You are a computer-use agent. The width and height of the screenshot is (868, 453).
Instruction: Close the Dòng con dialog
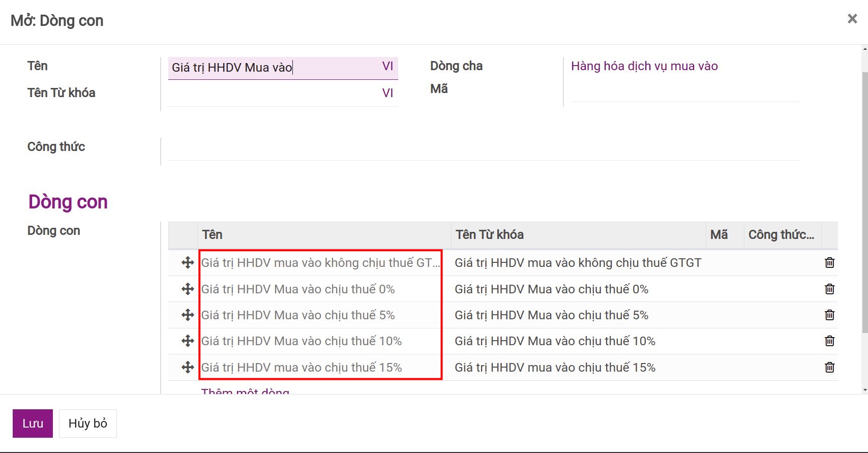coord(852,19)
